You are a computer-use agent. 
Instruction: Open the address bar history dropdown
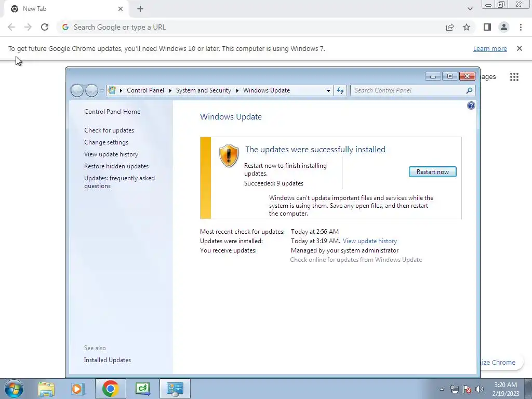tap(328, 90)
